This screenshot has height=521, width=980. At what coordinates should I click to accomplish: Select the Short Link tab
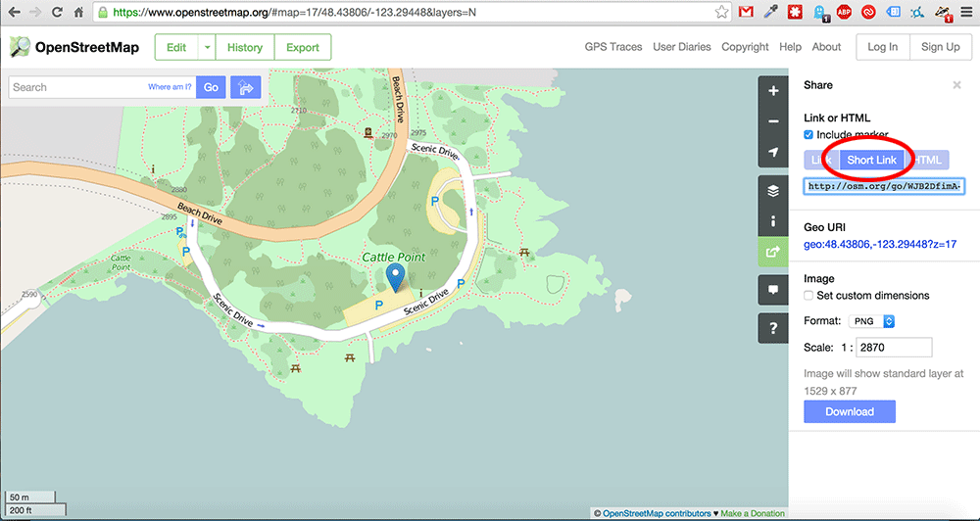872,160
